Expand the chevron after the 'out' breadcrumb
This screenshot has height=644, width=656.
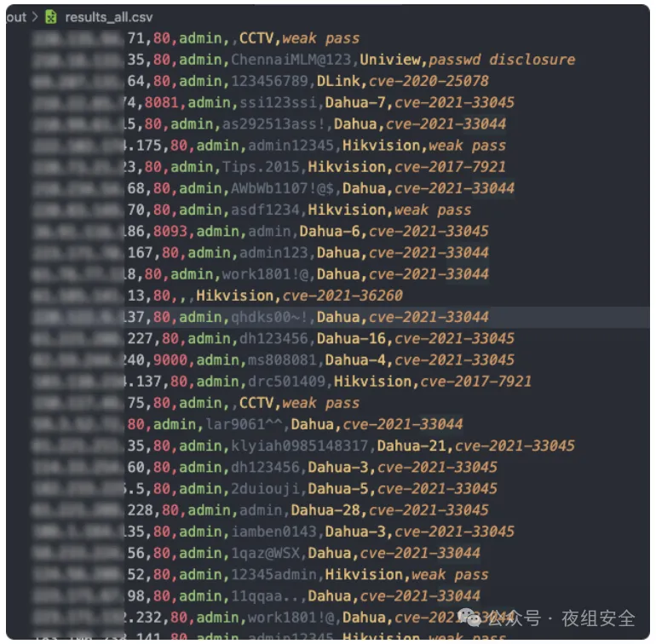click(35, 17)
